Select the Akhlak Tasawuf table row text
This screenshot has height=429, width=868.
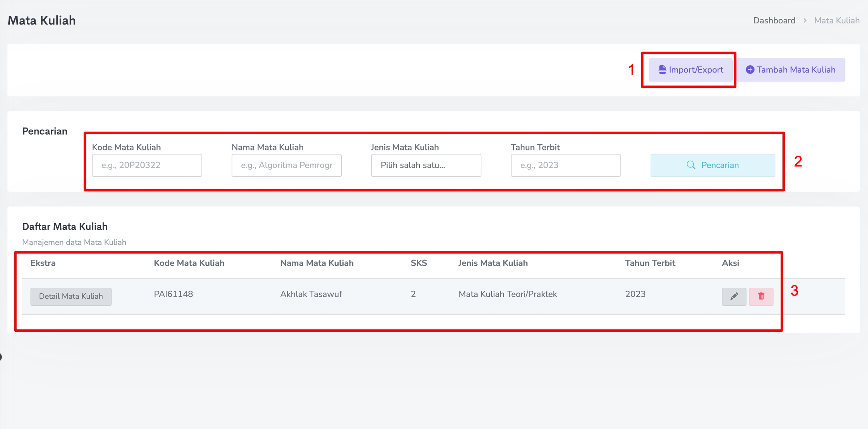coord(311,294)
